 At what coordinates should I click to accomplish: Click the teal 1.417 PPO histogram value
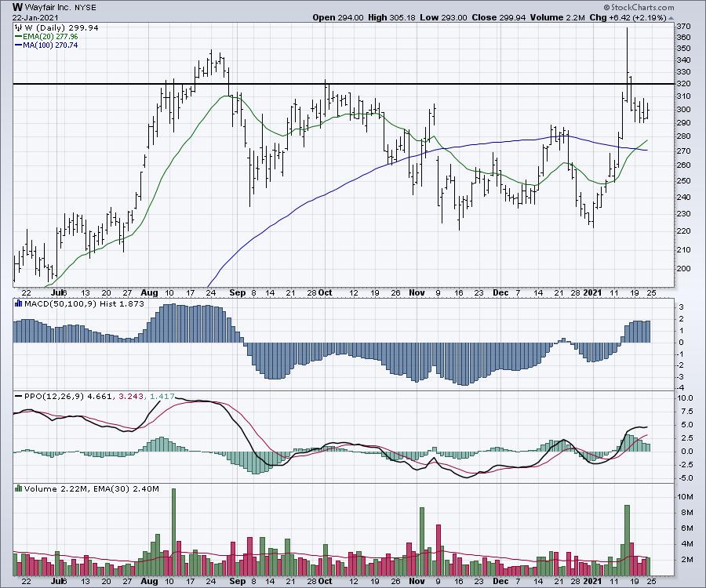pos(162,397)
